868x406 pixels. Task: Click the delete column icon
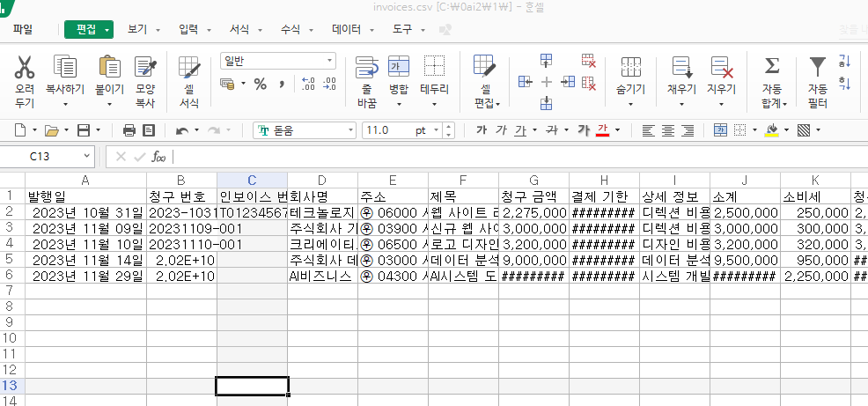(x=588, y=83)
